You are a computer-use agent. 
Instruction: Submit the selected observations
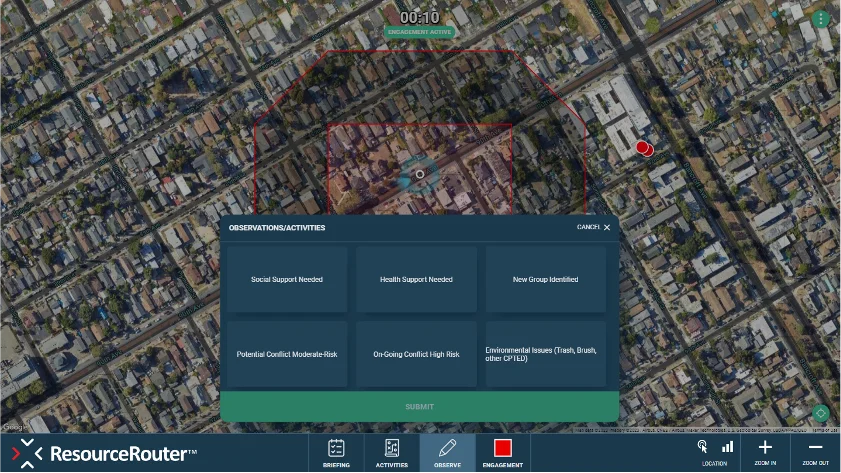click(419, 406)
